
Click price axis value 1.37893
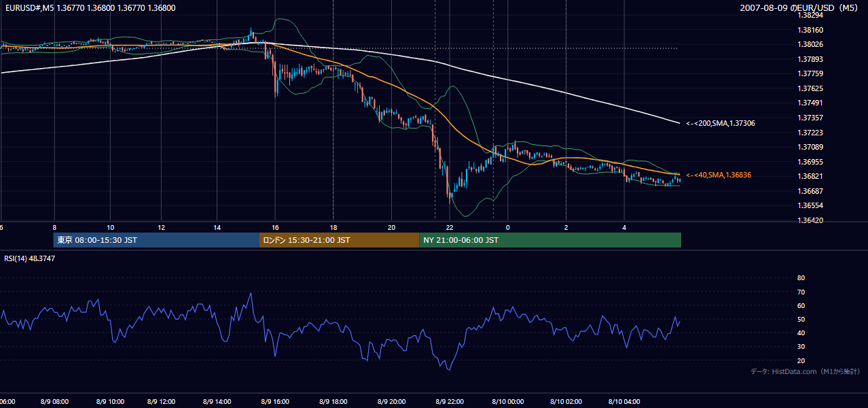(x=810, y=59)
